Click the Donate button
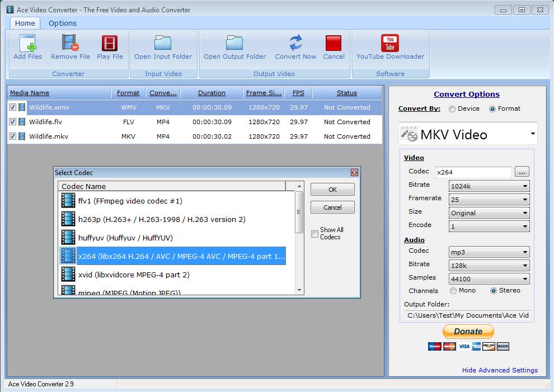The height and width of the screenshot is (392, 554). coord(468,331)
